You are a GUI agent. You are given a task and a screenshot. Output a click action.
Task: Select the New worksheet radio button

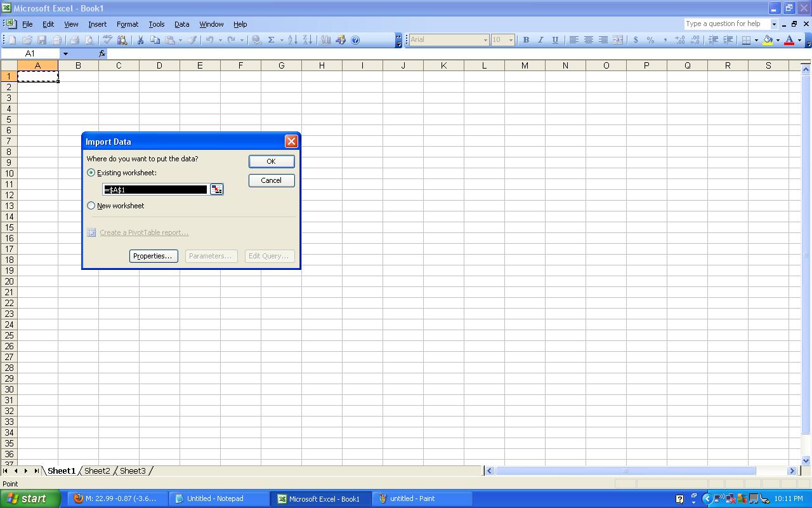point(91,205)
